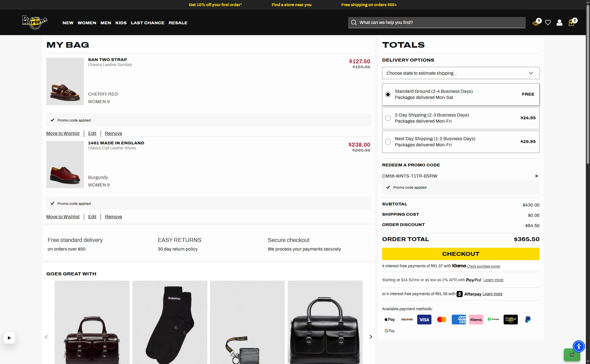The image size is (590, 364).
Task: Click the Discover card icon
Action: [407, 320]
